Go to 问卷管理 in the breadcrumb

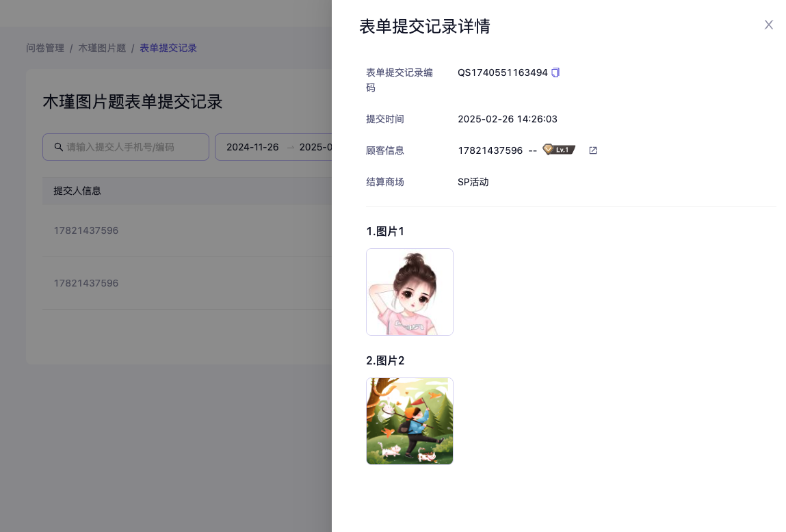click(x=45, y=48)
